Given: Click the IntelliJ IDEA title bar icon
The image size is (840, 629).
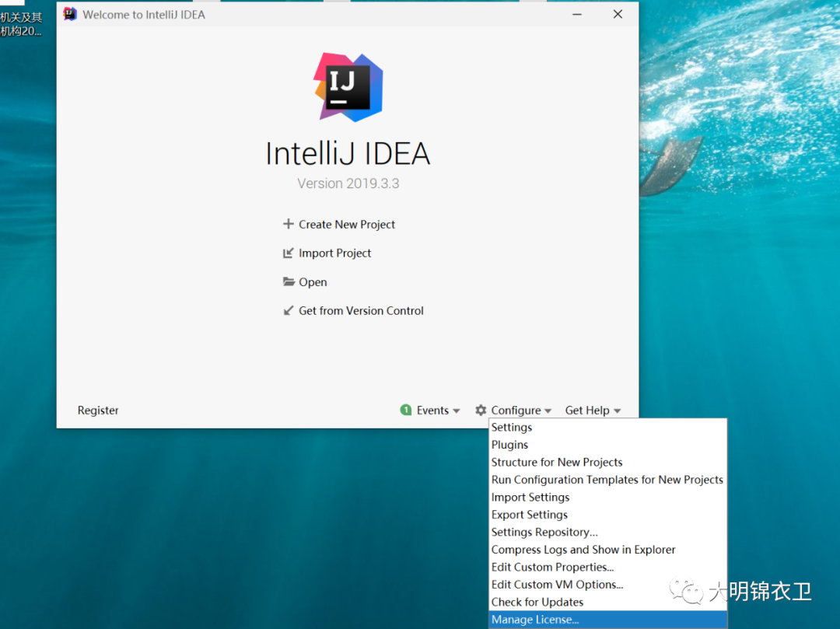Looking at the screenshot, I should pyautogui.click(x=70, y=14).
